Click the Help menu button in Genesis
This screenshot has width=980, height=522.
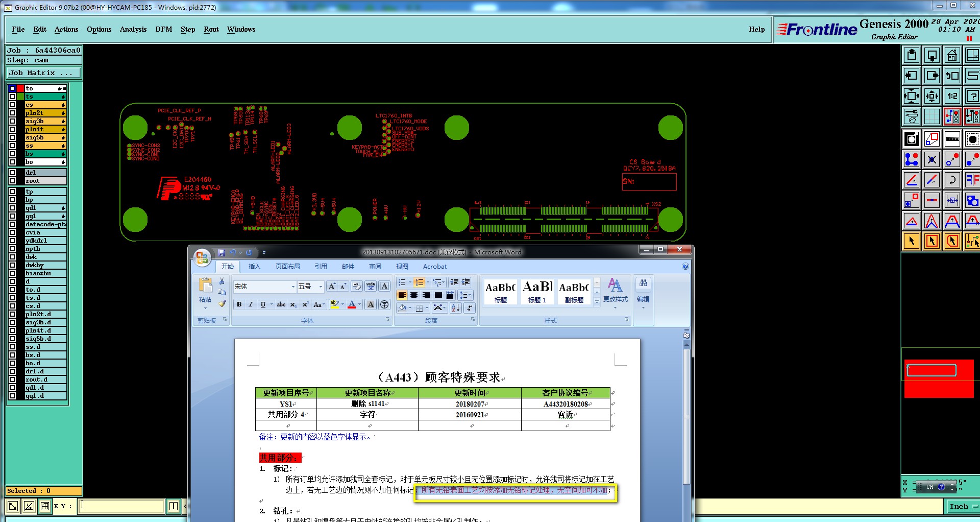(x=757, y=29)
